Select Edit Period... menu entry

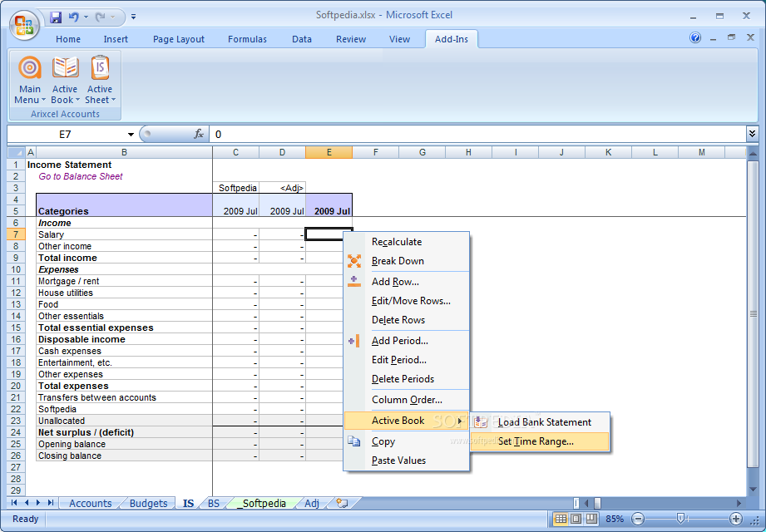click(399, 360)
